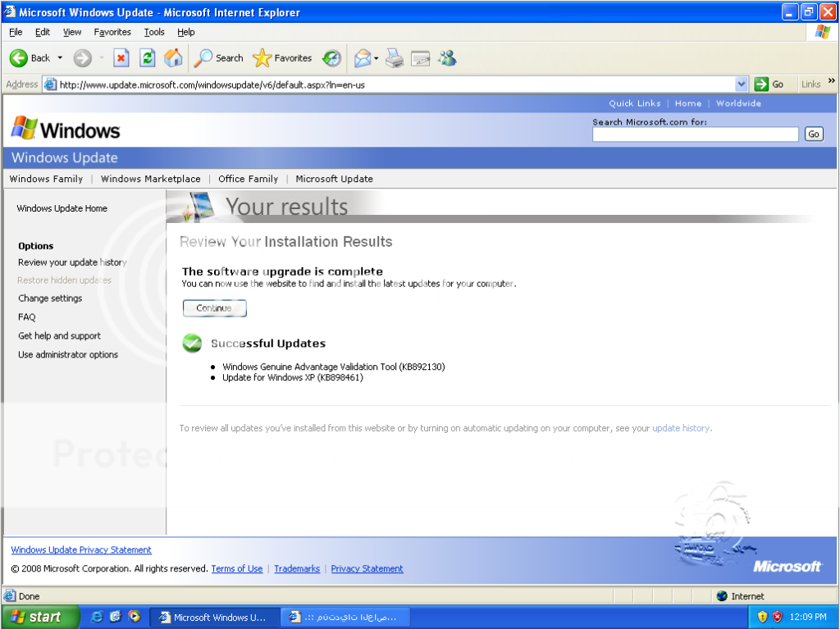Click the Continue button
The image size is (840, 629).
point(214,308)
